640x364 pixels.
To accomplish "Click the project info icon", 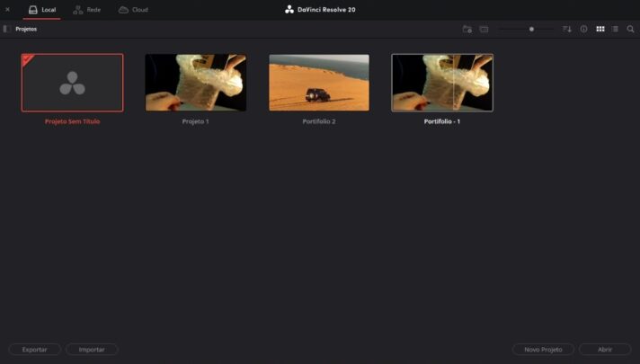I will coord(583,29).
